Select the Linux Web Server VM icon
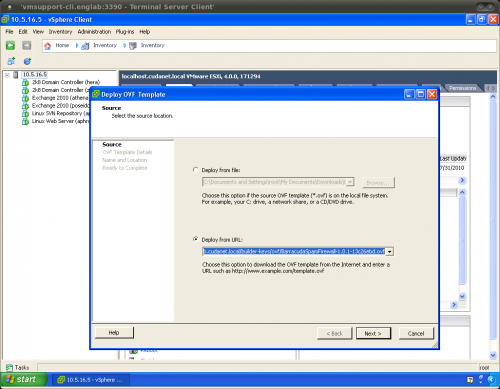This screenshot has height=389, width=500. pyautogui.click(x=25, y=121)
